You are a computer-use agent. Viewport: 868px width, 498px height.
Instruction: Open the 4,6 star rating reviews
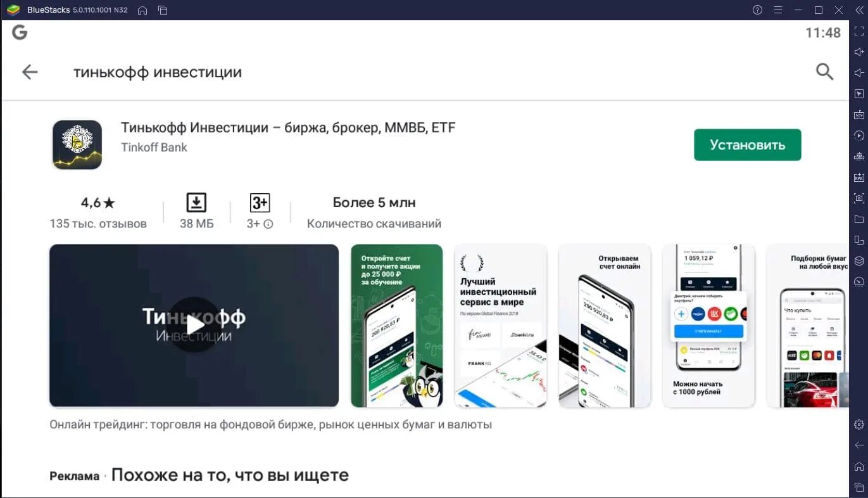point(98,203)
